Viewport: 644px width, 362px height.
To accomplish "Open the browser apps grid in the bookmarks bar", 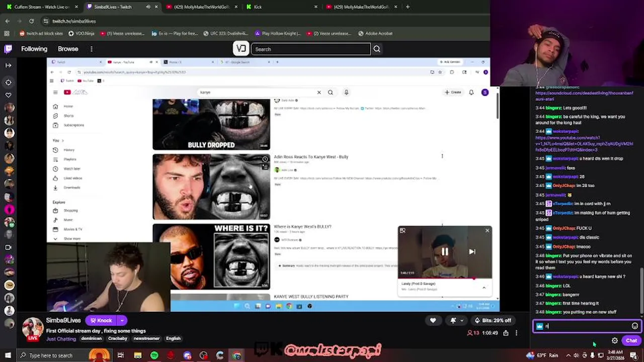I will click(7, 33).
